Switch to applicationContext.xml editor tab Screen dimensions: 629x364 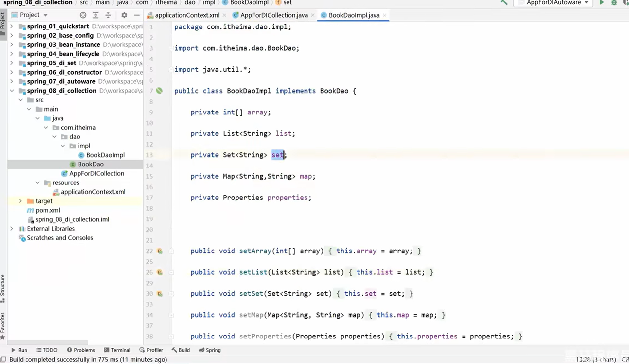point(187,15)
